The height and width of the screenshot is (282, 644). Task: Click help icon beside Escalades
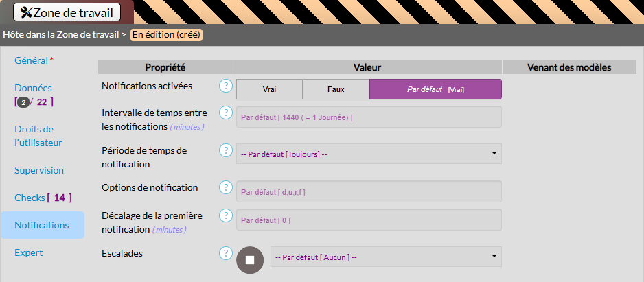[x=225, y=253]
